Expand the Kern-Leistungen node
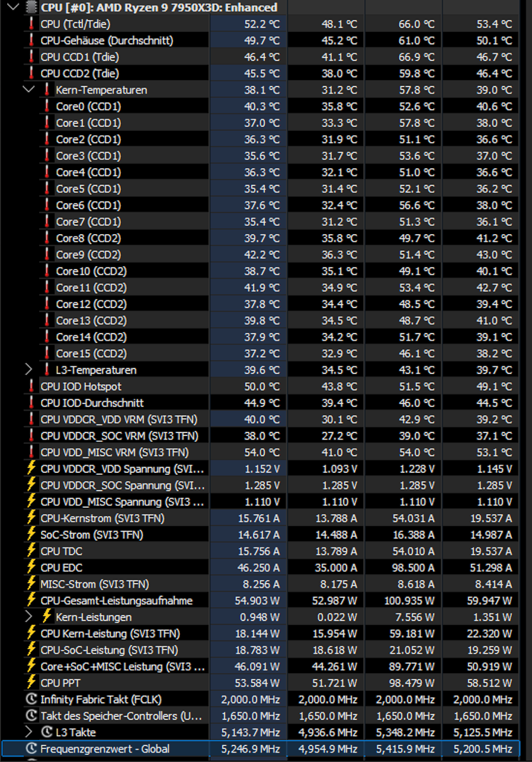The width and height of the screenshot is (532, 762). pos(28,617)
